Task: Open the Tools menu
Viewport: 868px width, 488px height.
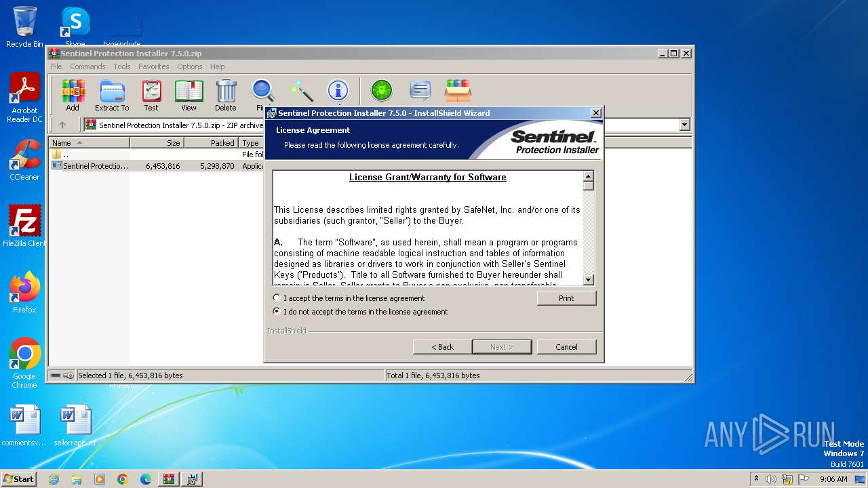Action: pyautogui.click(x=122, y=66)
